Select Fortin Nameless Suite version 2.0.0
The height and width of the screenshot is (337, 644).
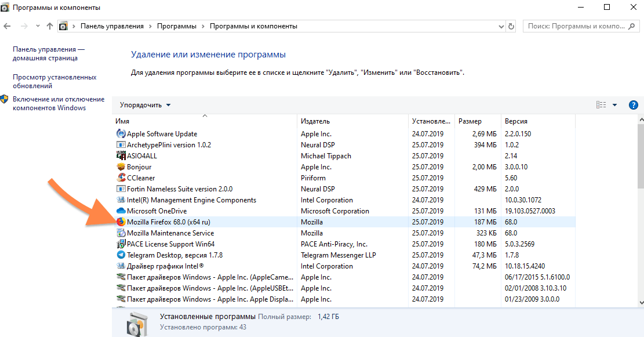tap(180, 189)
